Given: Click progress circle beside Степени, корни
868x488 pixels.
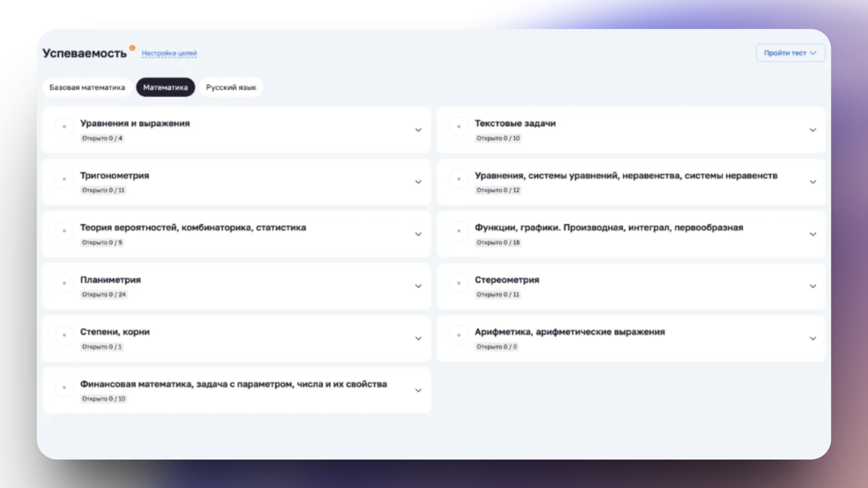Looking at the screenshot, I should [x=64, y=335].
